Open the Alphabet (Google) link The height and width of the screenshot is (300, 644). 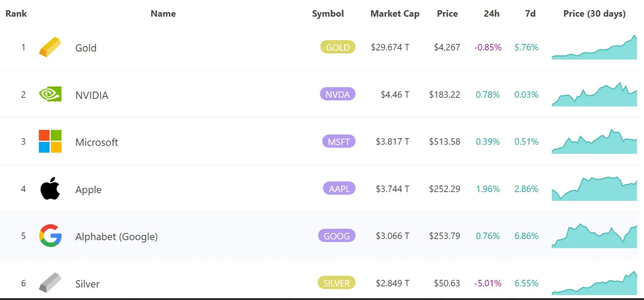[x=117, y=237]
